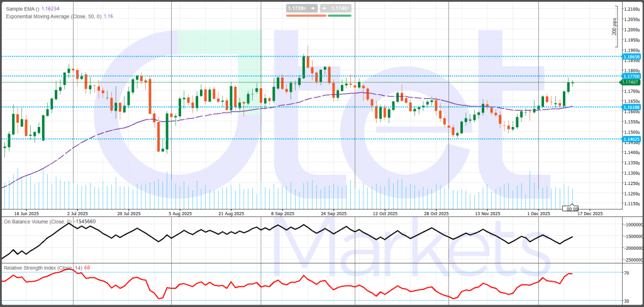Click the orange sell sentiment bar
The image size is (644, 307).
tap(305, 14)
